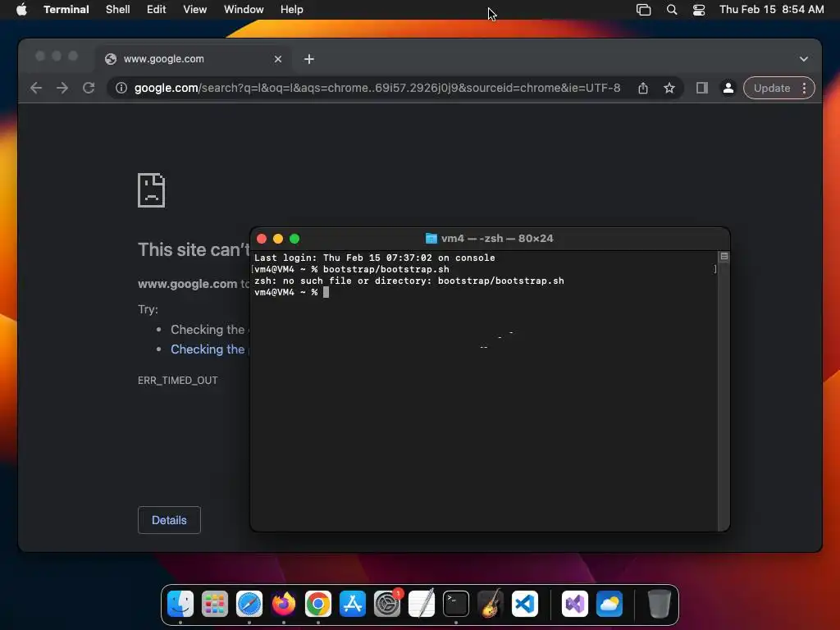
Task: Click the Chrome Update button
Action: point(772,88)
